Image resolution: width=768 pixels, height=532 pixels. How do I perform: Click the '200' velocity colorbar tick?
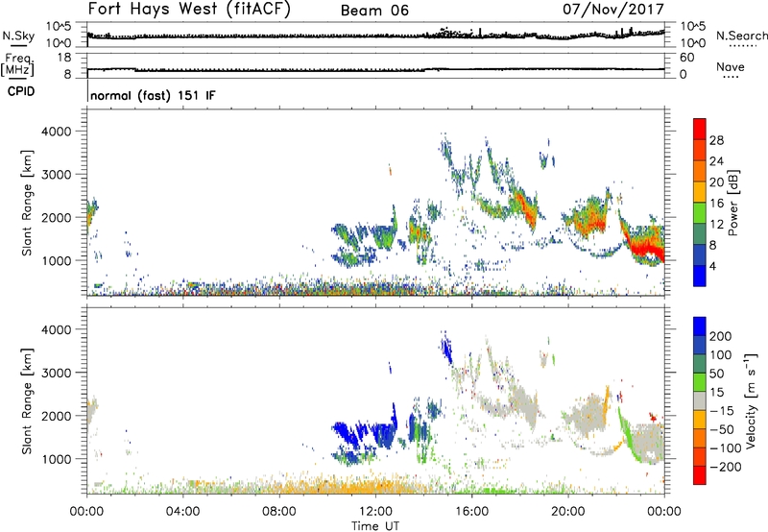[x=721, y=336]
